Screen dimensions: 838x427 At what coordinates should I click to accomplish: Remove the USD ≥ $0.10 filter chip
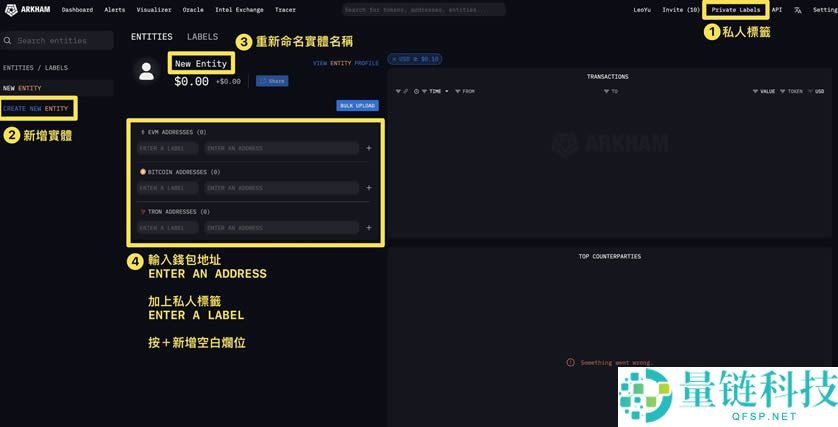[x=394, y=59]
